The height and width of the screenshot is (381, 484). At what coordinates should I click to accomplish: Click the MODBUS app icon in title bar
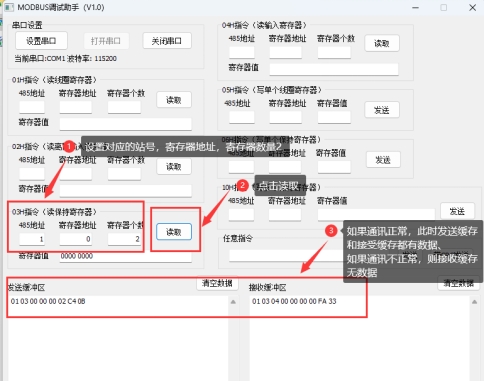[9, 7]
